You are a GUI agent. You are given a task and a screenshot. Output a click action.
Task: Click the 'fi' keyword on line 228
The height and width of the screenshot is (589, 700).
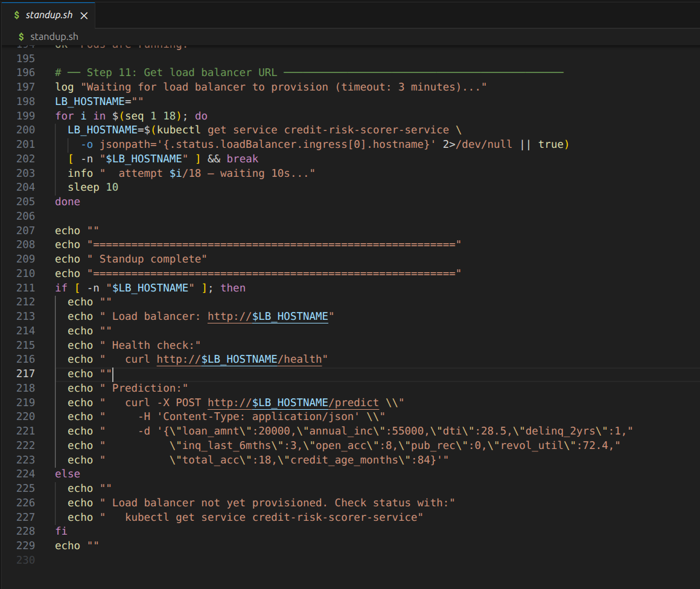[61, 531]
